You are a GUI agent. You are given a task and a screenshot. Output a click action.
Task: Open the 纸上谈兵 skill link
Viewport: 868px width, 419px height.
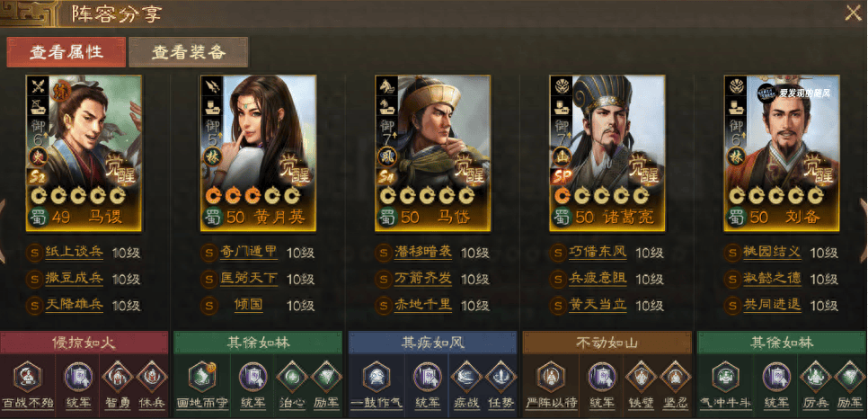75,252
